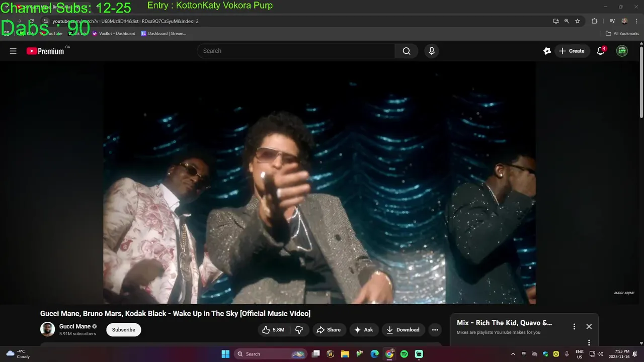Viewport: 644px width, 362px height.
Task: Open the weather widget showing Cloudy
Action: click(18, 354)
